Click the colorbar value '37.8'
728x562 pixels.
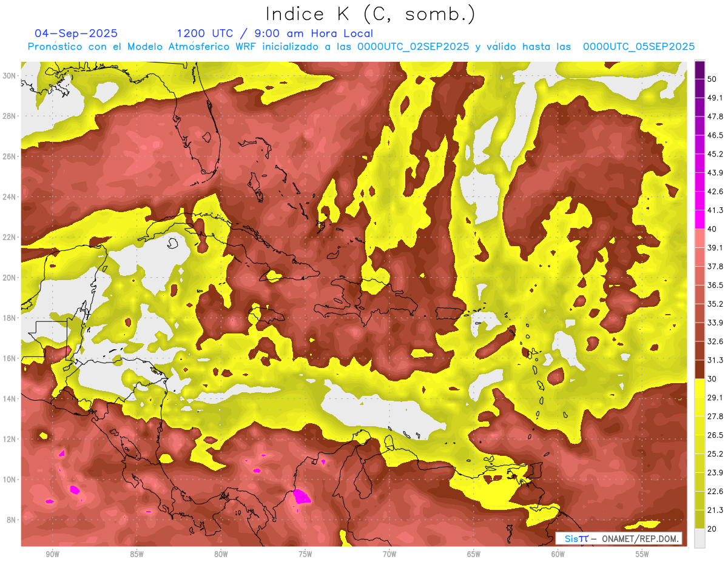[x=715, y=267]
